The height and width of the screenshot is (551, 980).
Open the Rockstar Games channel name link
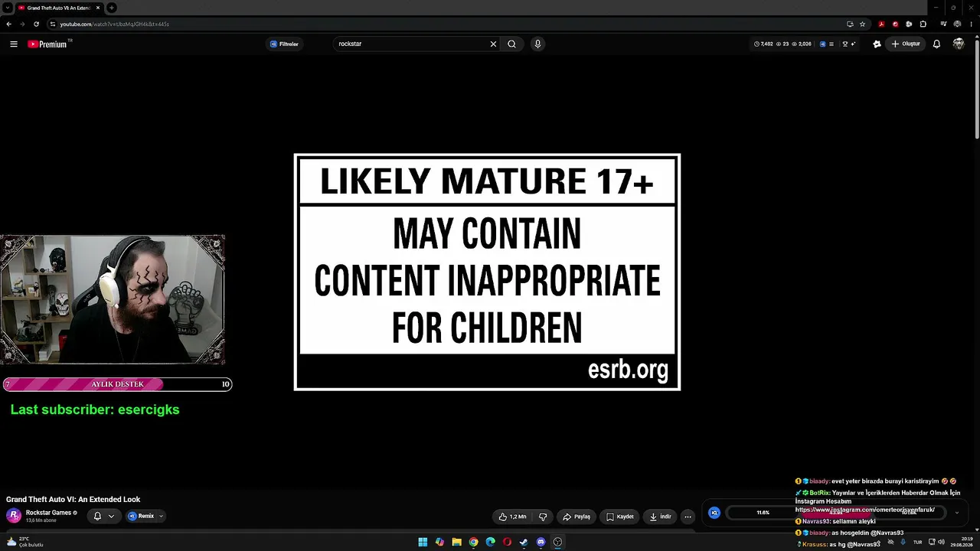[48, 513]
